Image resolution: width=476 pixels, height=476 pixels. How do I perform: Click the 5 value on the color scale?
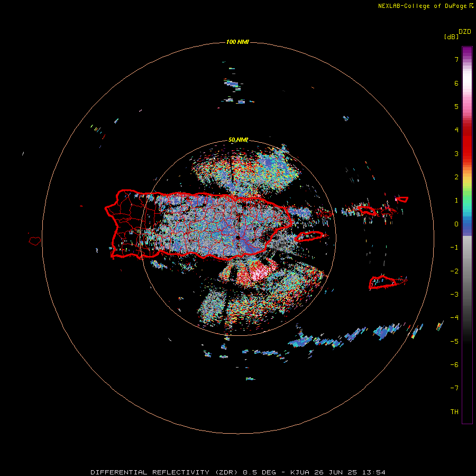click(x=456, y=106)
